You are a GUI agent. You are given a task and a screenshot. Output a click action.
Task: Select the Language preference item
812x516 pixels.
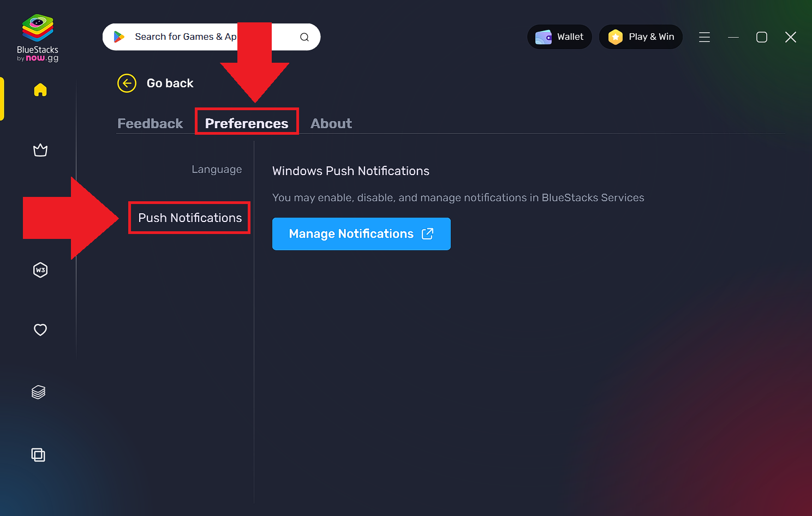point(217,169)
